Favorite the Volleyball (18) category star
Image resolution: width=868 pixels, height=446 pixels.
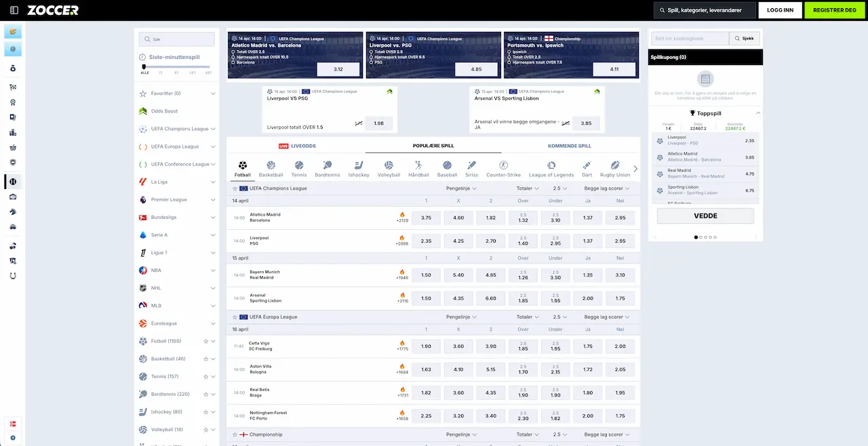pyautogui.click(x=205, y=429)
